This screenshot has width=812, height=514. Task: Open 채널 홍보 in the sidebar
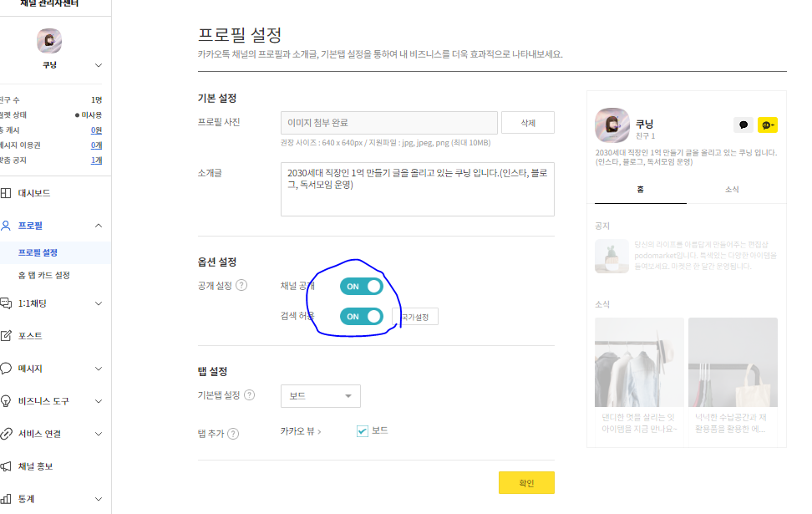tap(35, 466)
